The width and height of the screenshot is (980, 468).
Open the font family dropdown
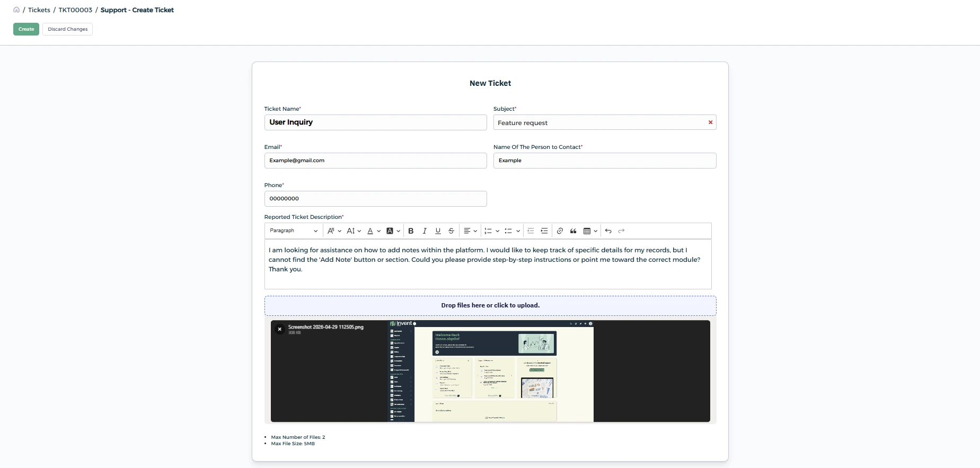click(x=334, y=231)
